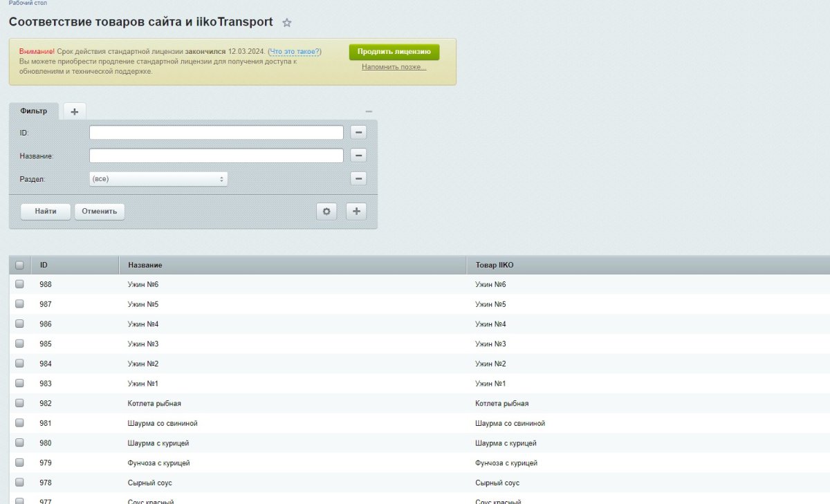Check the row for Ужин №6
The width and height of the screenshot is (830, 504).
(x=19, y=283)
